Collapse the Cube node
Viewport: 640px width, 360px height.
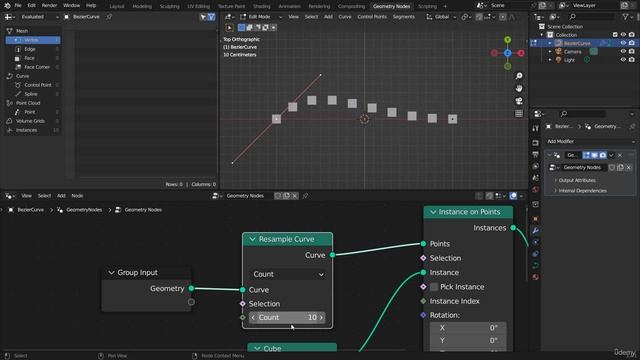coord(257,349)
